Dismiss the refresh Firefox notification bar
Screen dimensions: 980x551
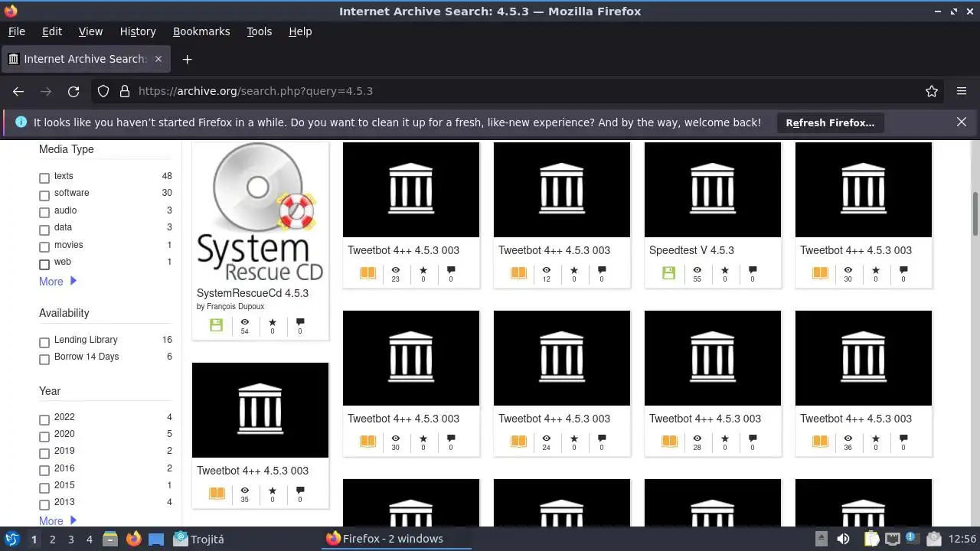click(x=962, y=122)
